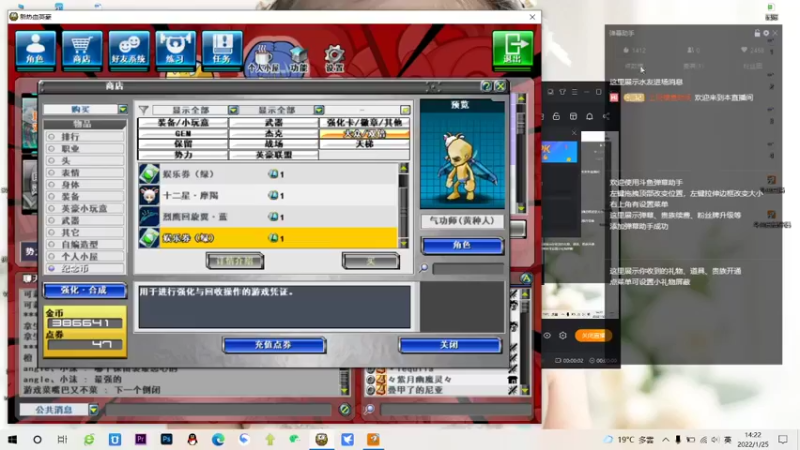Select the 头 category radio button
Screen dimensions: 800x450
[x=52, y=161]
